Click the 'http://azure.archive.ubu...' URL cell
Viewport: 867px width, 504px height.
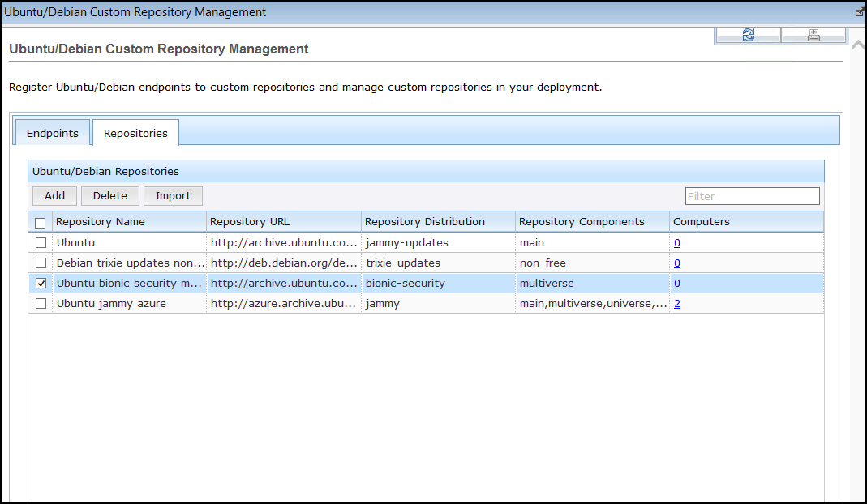click(284, 303)
